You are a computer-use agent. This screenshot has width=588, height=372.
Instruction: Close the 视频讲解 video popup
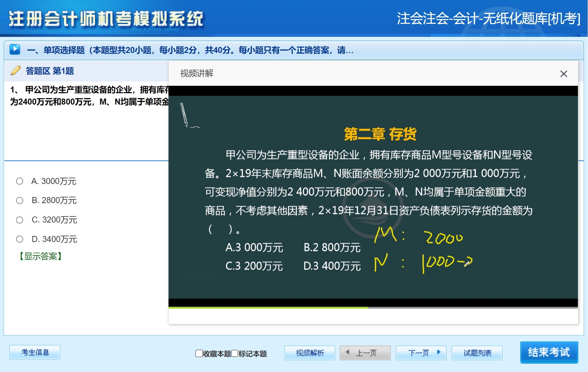(x=564, y=74)
